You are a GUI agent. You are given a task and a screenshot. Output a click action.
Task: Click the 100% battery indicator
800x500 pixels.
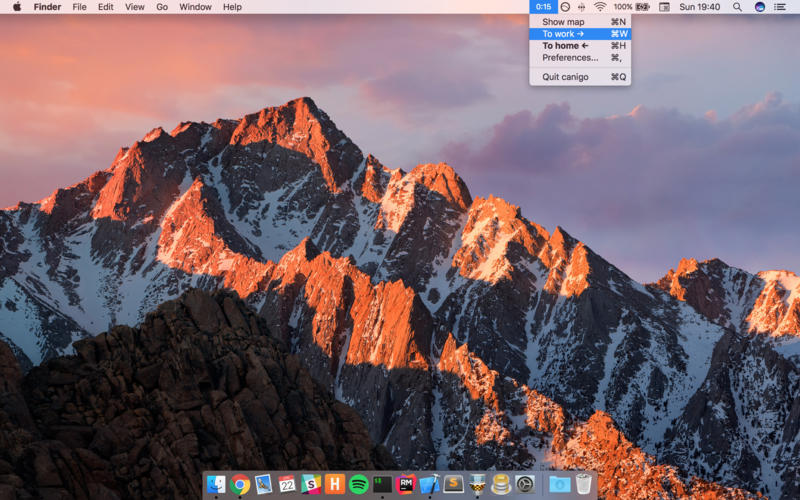pyautogui.click(x=631, y=7)
